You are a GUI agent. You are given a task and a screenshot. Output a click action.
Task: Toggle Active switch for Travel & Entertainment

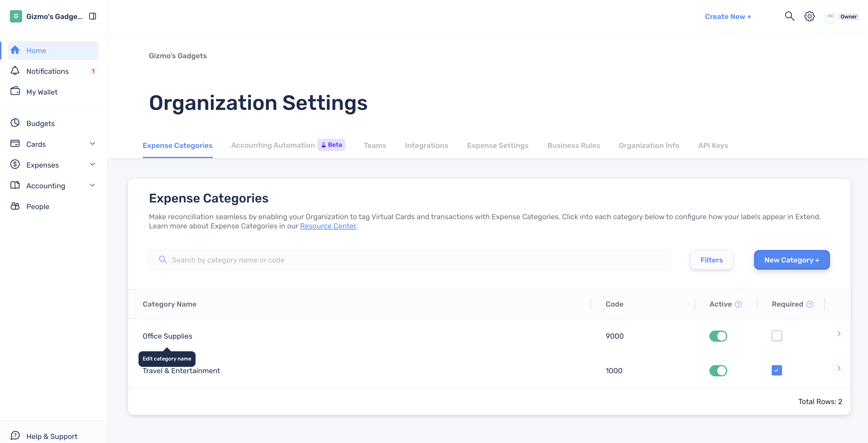pyautogui.click(x=718, y=371)
